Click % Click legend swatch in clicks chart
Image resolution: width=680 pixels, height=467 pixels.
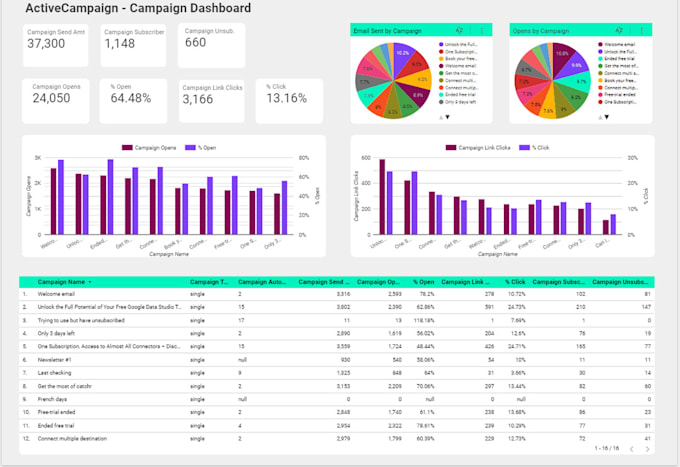(x=524, y=148)
